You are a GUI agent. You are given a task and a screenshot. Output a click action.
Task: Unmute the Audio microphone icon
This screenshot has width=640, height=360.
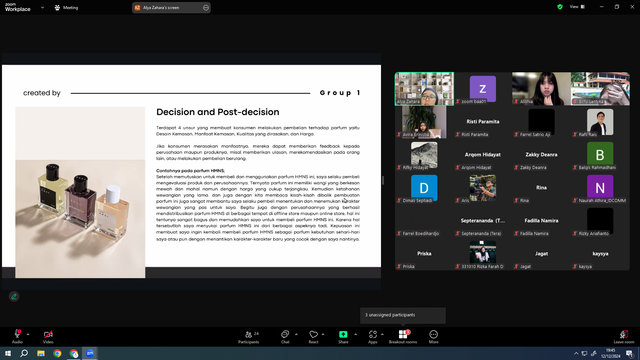pos(17,334)
